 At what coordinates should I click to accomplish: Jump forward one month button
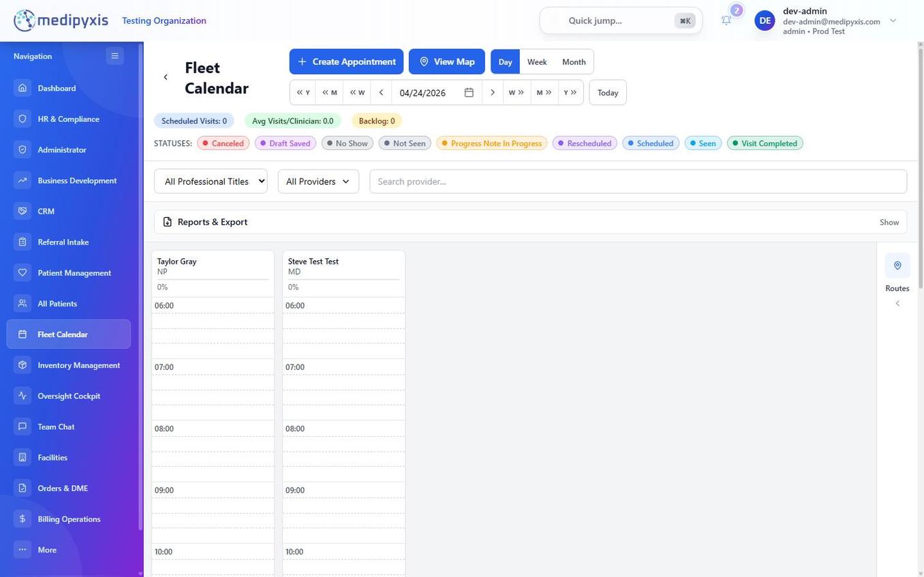tap(544, 93)
